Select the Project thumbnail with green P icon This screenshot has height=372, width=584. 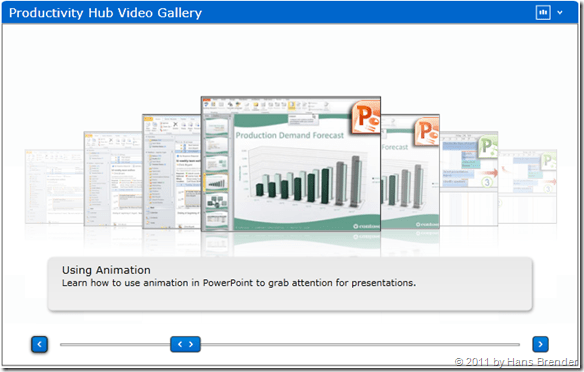tap(469, 179)
